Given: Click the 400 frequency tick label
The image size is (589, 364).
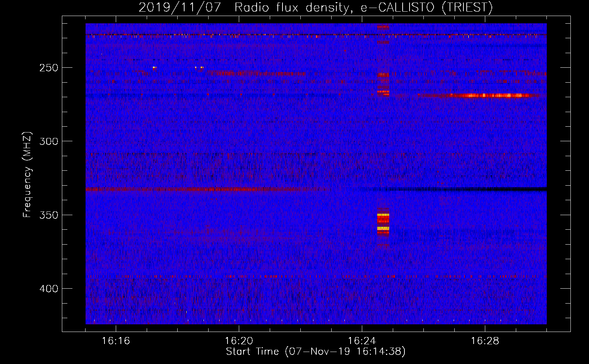Looking at the screenshot, I should click(49, 289).
